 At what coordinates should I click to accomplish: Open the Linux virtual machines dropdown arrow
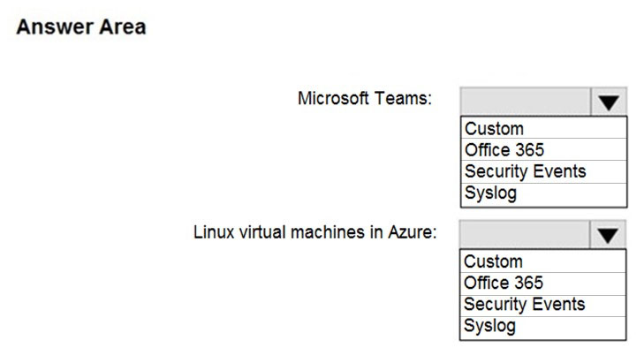click(x=608, y=234)
